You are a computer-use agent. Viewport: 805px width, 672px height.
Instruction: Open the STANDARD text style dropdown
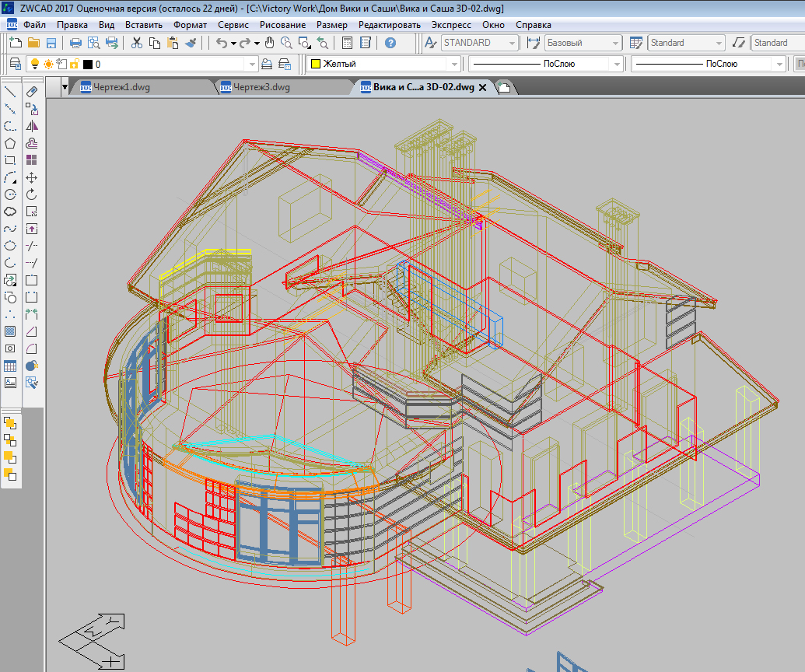pos(513,44)
